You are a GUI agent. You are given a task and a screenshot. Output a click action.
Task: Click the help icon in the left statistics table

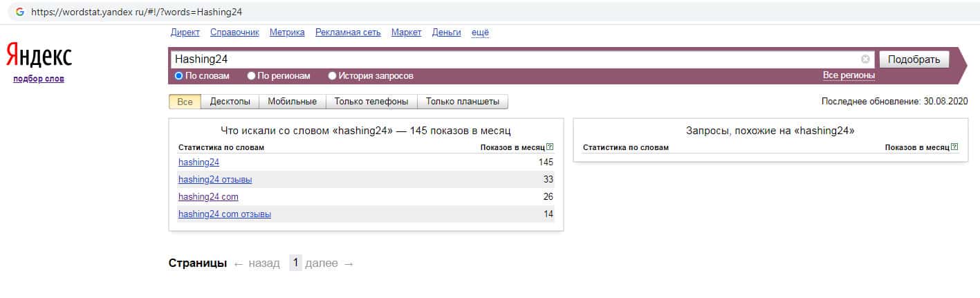[x=550, y=147]
